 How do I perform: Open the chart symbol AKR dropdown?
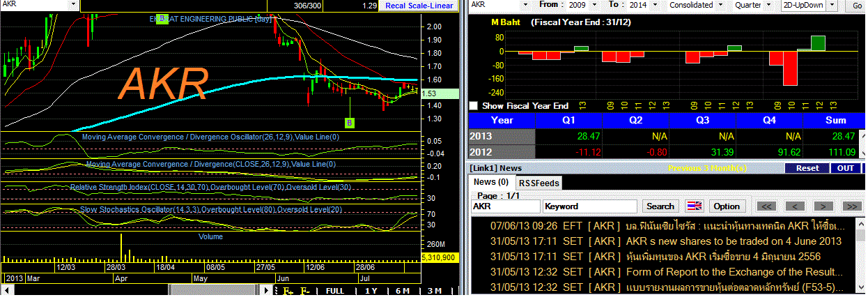point(75,5)
